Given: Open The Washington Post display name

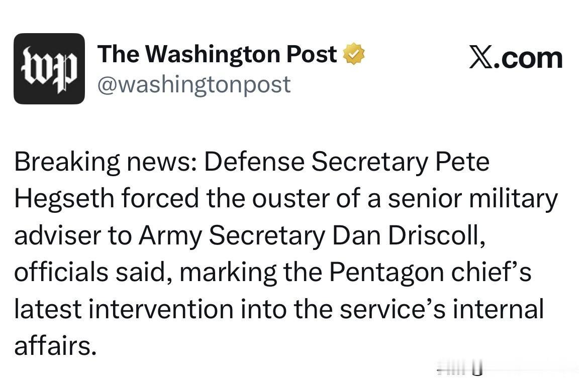Looking at the screenshot, I should 217,54.
